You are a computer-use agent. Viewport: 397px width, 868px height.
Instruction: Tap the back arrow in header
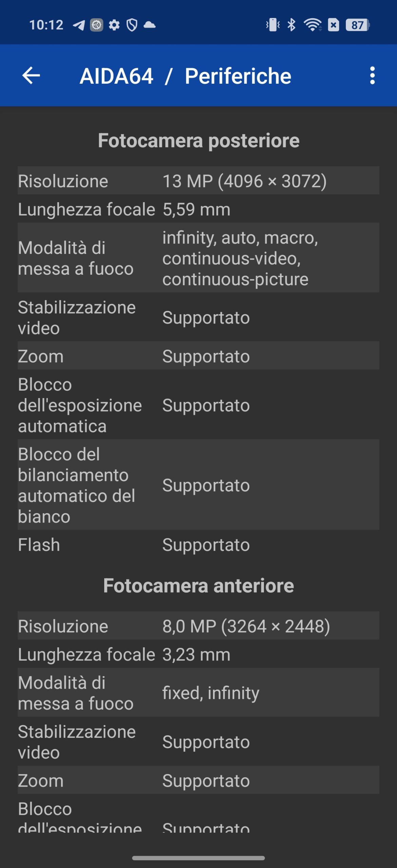31,75
